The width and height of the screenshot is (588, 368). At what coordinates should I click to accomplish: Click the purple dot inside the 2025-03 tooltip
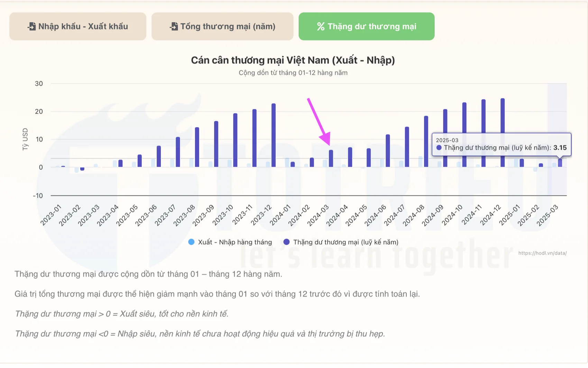[x=439, y=148]
